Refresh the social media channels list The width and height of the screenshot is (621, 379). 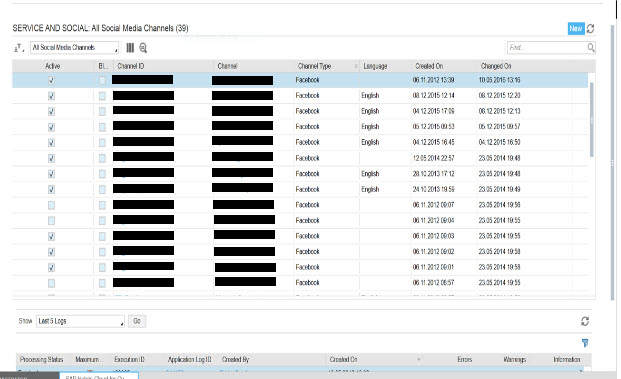click(x=591, y=29)
